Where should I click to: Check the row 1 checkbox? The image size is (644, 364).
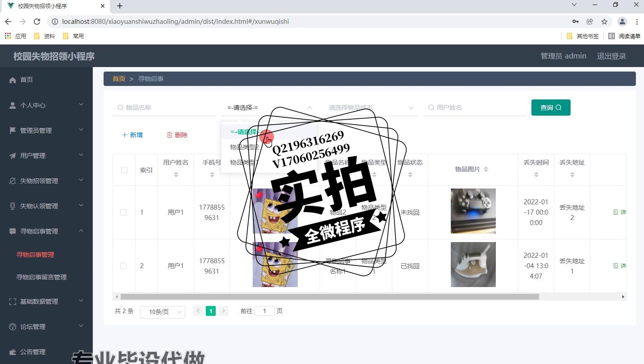tap(123, 212)
